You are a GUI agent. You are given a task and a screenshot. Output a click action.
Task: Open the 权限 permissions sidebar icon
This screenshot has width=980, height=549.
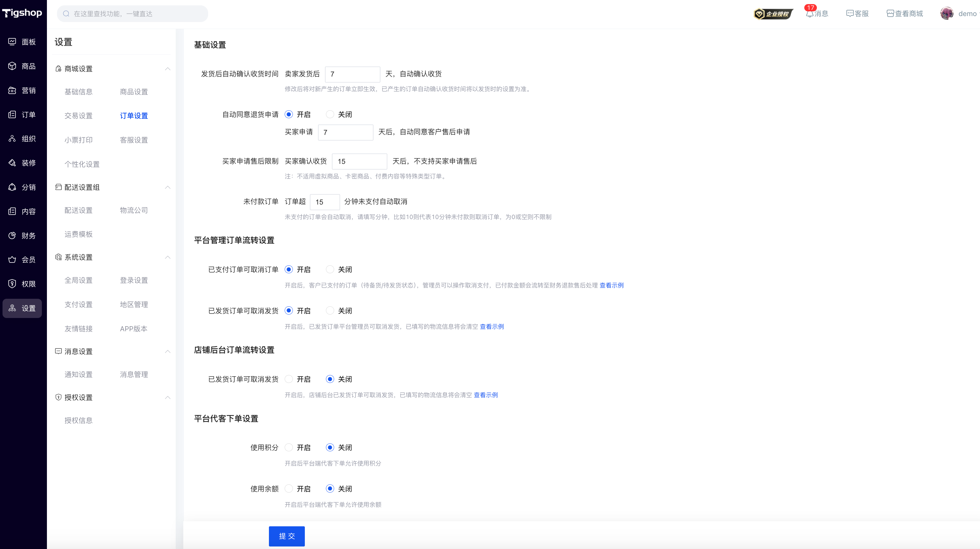12,284
